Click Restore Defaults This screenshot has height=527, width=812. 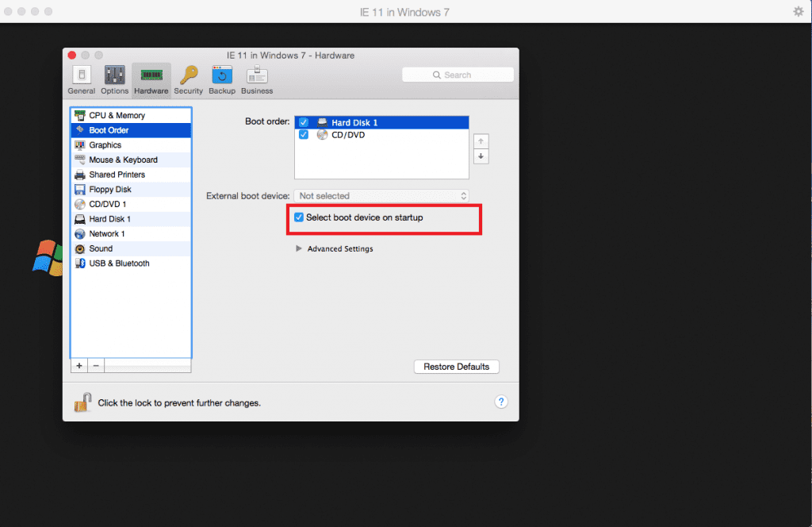456,366
